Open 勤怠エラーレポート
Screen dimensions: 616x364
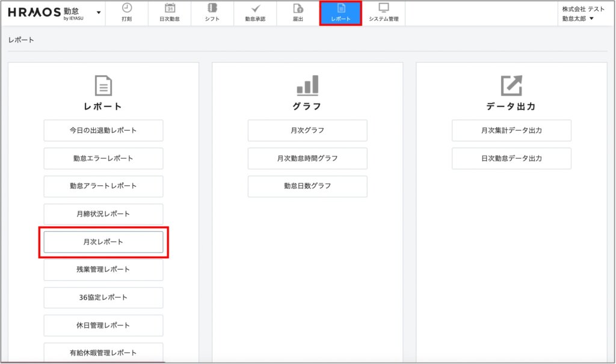[103, 158]
